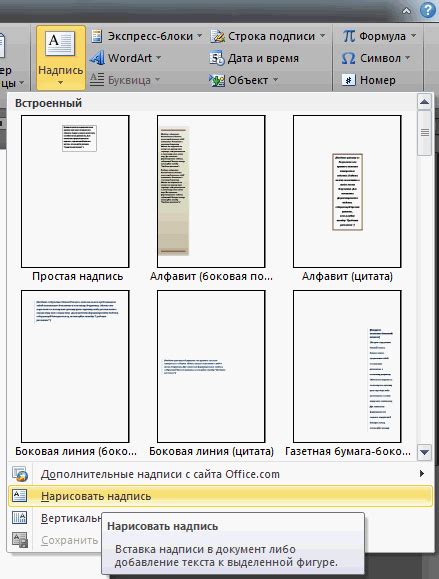This screenshot has width=439, height=579.
Task: Expand the Объект dropdown arrow
Action: pyautogui.click(x=275, y=79)
